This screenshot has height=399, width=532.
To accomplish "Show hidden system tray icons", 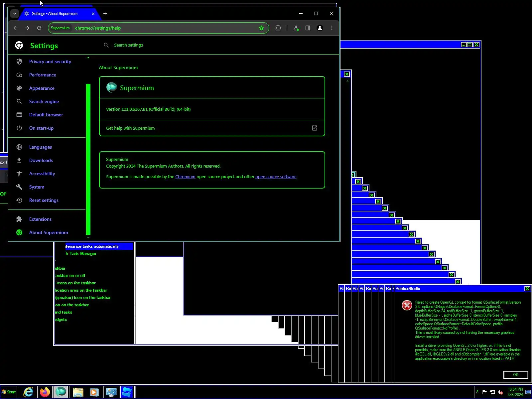I will point(477,392).
